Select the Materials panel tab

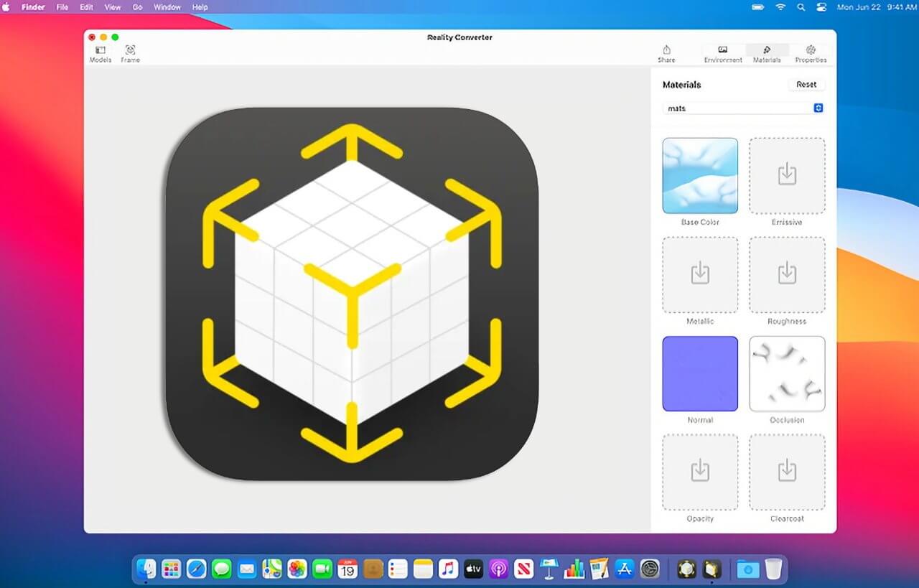click(767, 54)
